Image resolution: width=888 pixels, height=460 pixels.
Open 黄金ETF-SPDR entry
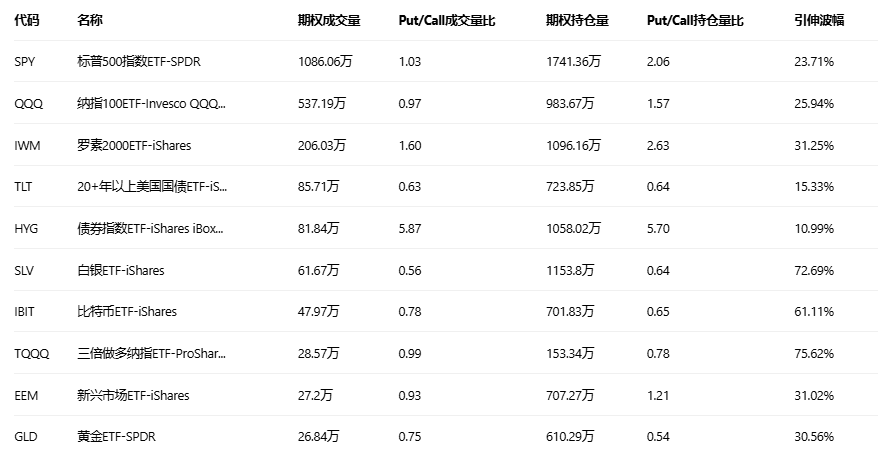(x=116, y=437)
